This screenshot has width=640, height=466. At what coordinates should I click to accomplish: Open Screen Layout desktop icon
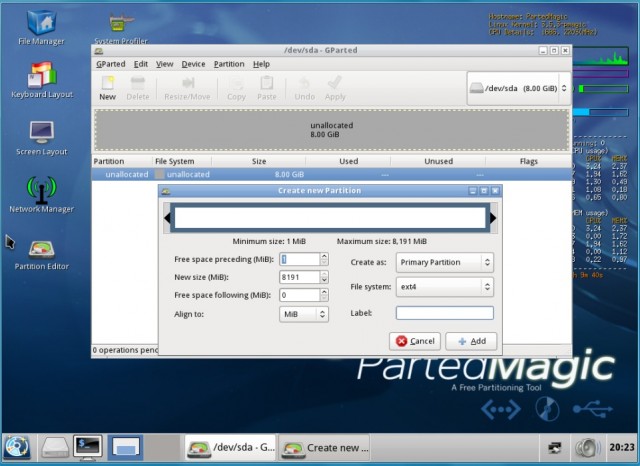[42, 138]
